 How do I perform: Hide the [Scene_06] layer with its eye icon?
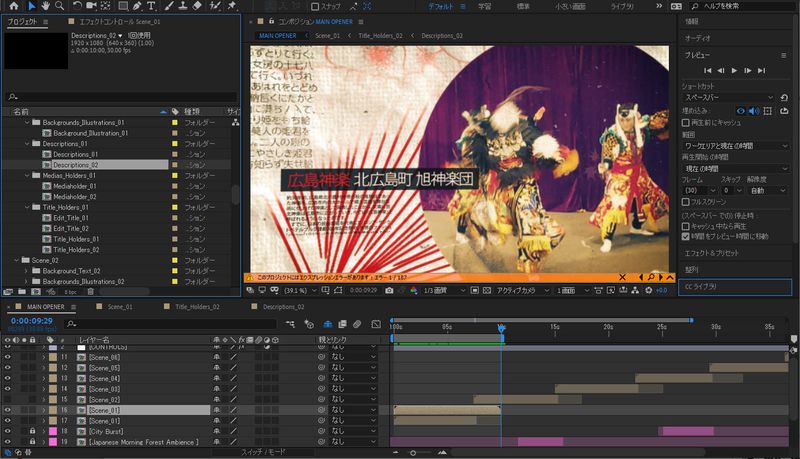tap(8, 357)
